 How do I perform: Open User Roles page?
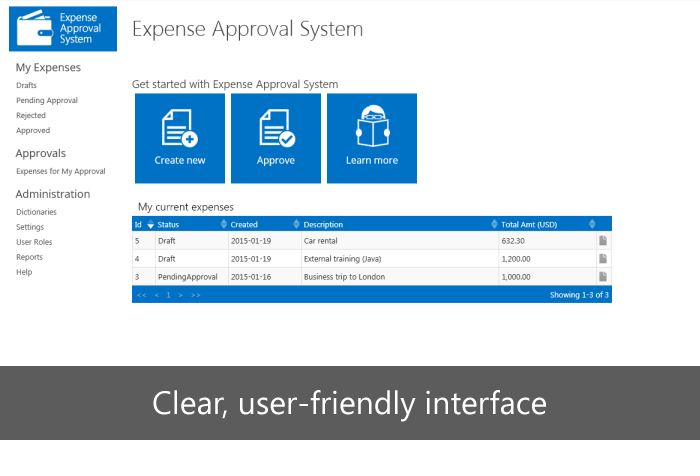click(34, 242)
